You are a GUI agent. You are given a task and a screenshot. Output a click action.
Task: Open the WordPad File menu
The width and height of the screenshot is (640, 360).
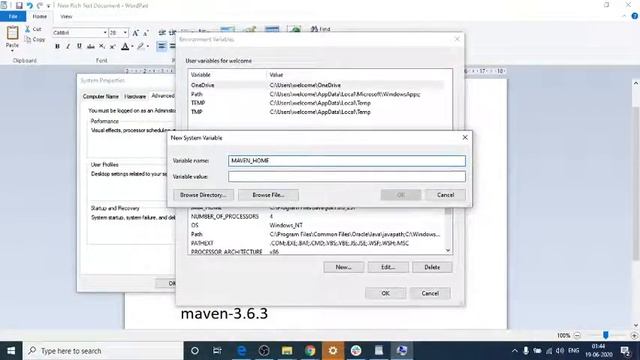tap(13, 16)
